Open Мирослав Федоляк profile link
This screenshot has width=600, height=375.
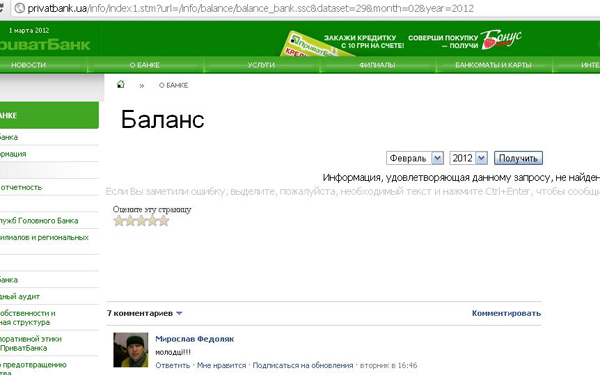(x=194, y=339)
